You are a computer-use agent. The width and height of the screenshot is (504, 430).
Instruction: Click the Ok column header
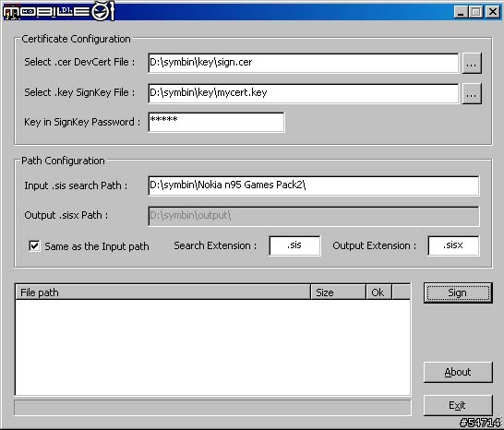pyautogui.click(x=378, y=293)
